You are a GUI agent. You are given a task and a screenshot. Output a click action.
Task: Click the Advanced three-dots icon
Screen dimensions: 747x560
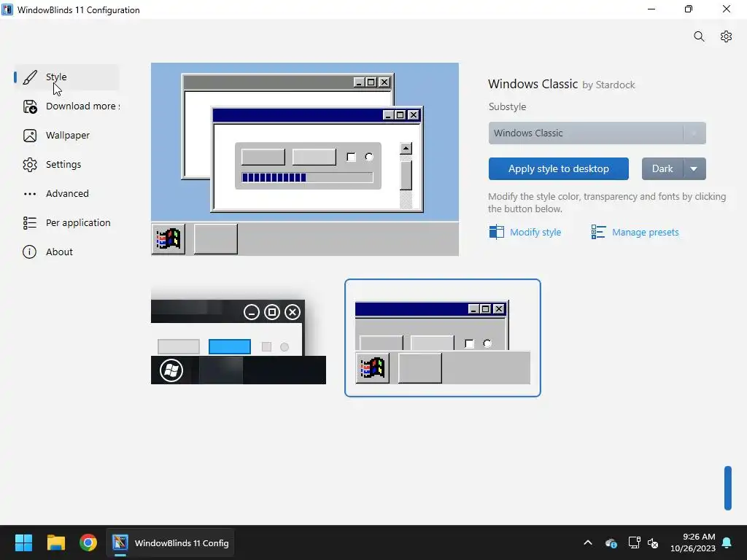pos(30,194)
